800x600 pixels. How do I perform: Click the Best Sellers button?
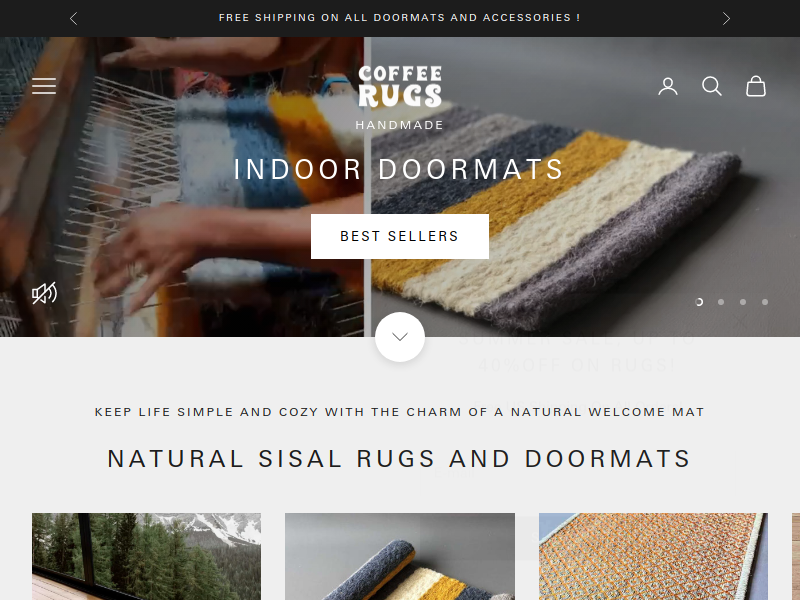click(400, 236)
